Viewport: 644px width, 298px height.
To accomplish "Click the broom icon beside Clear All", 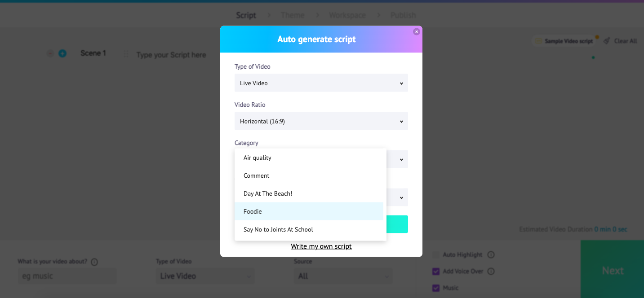I will 606,40.
